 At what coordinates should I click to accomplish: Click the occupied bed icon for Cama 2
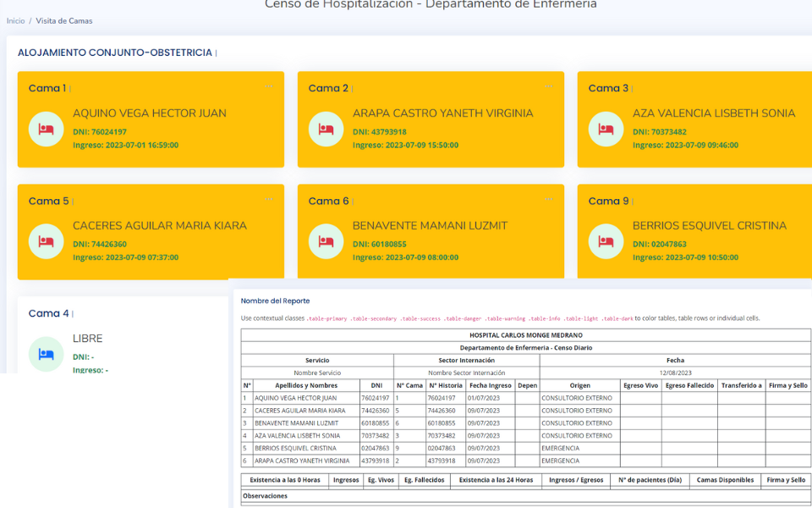(326, 130)
